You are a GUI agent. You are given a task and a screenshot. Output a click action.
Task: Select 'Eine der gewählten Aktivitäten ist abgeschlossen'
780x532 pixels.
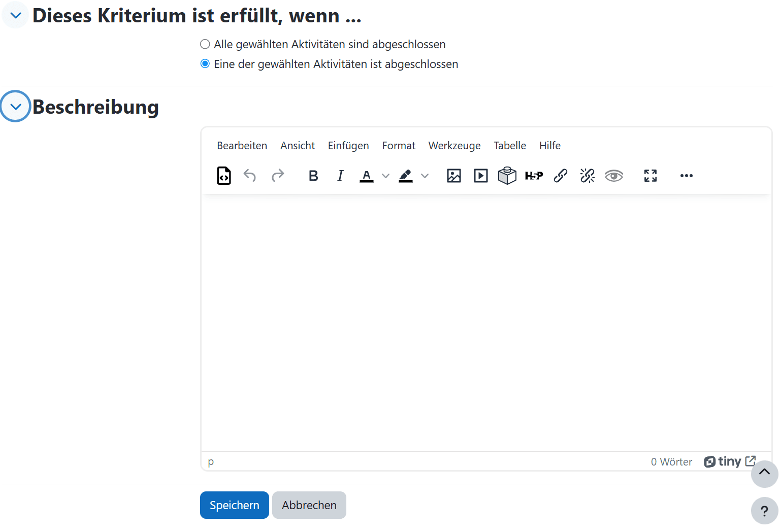coord(205,63)
